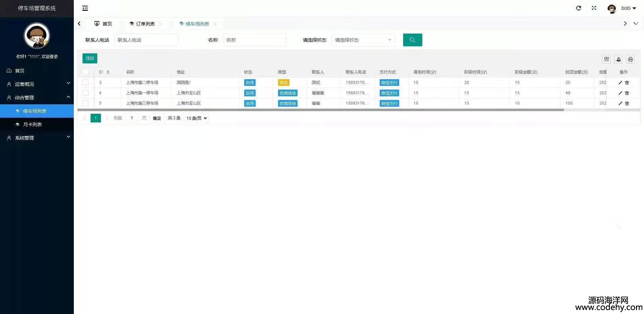Click the 共 3 条 total count

174,118
